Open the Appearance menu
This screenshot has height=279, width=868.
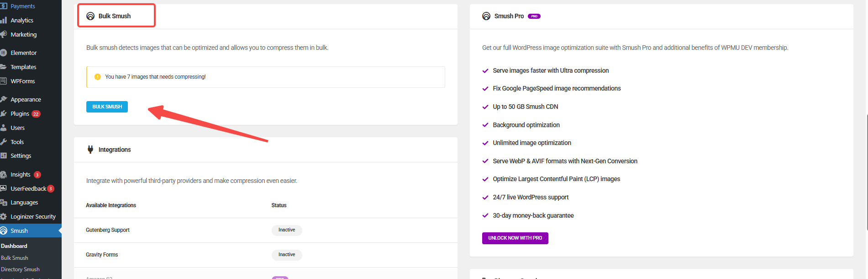point(26,99)
